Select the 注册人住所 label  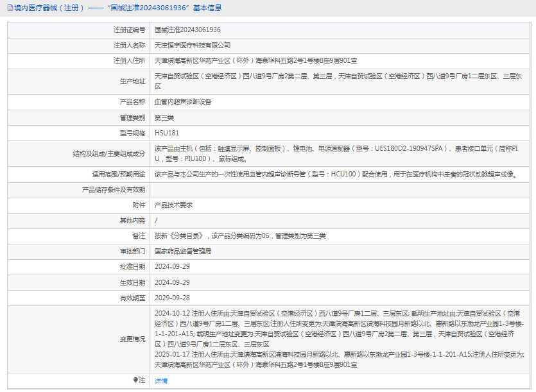[129, 61]
